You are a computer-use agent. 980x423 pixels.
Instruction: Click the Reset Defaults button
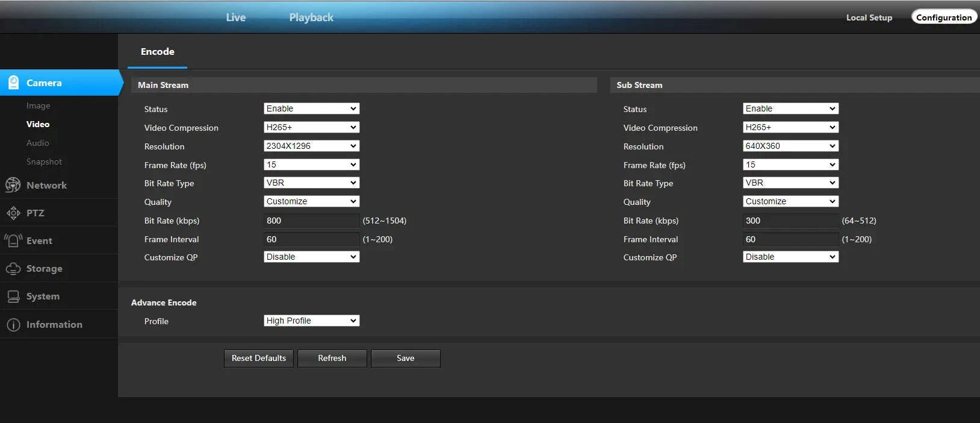(x=259, y=358)
